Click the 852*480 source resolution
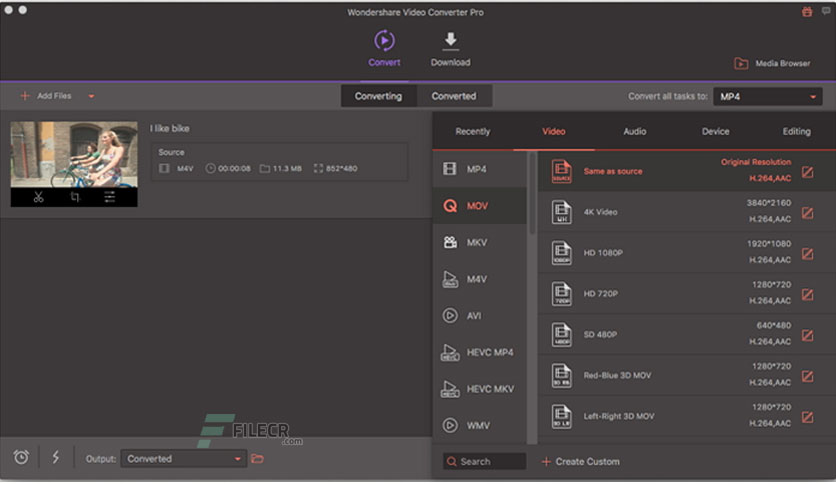 click(342, 168)
